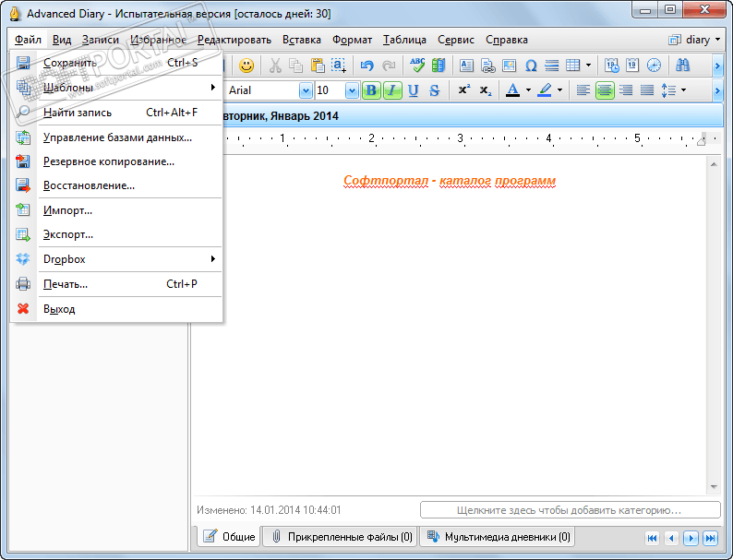733x560 pixels.
Task: Choose Резервное копирование... menu entry
Action: pos(115,161)
